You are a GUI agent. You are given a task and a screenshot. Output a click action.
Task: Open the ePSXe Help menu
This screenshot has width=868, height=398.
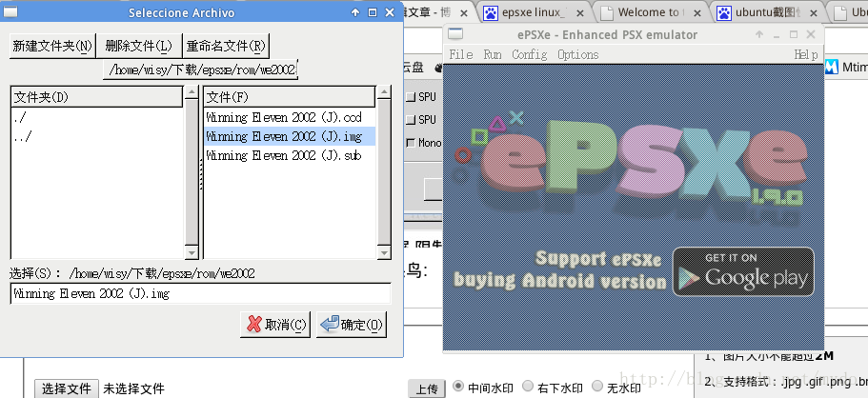click(x=805, y=54)
